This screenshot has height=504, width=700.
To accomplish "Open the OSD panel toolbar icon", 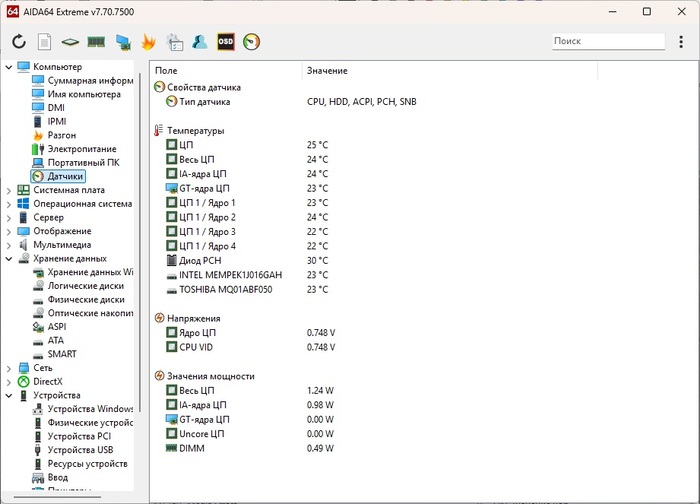I will click(226, 42).
